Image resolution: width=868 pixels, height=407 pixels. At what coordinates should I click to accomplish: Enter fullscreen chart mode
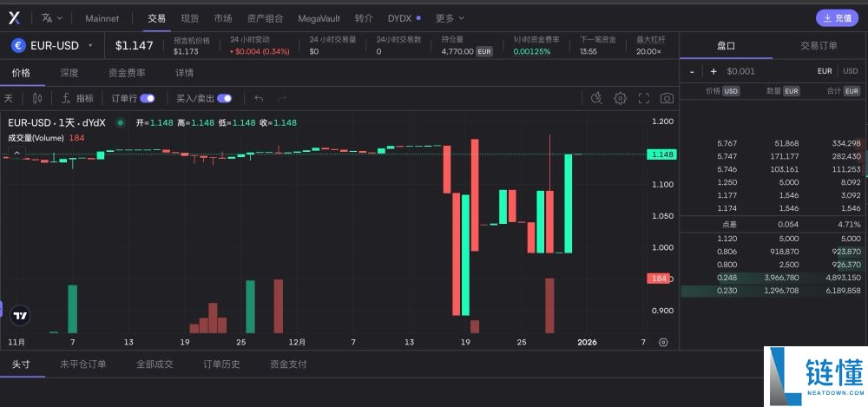coord(644,99)
